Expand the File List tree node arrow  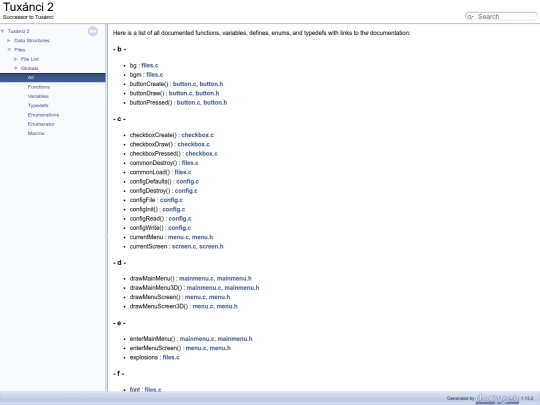pos(15,59)
